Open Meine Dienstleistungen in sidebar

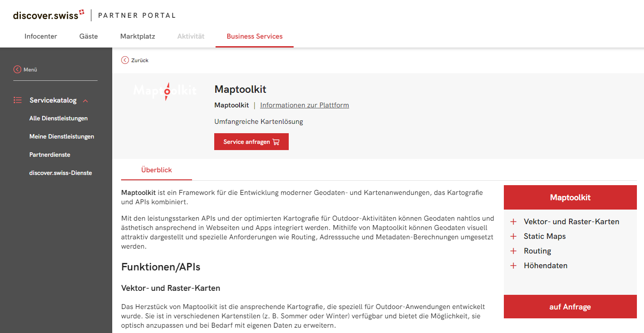(62, 136)
